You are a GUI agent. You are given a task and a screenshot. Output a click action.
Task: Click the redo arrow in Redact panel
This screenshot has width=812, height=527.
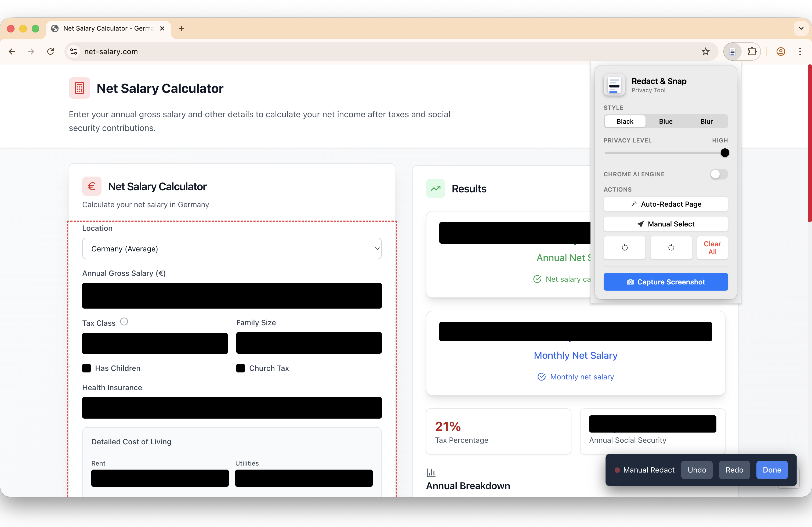pos(671,247)
